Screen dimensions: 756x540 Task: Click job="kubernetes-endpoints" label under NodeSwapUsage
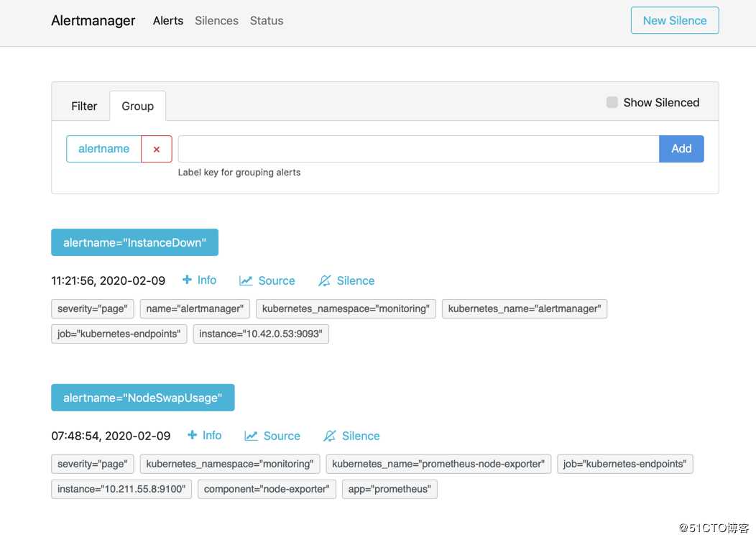coord(625,465)
